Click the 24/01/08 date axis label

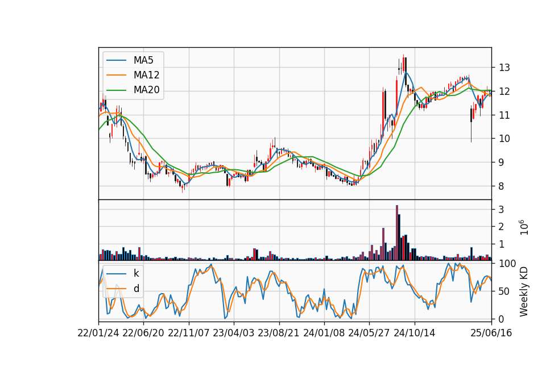click(x=324, y=333)
